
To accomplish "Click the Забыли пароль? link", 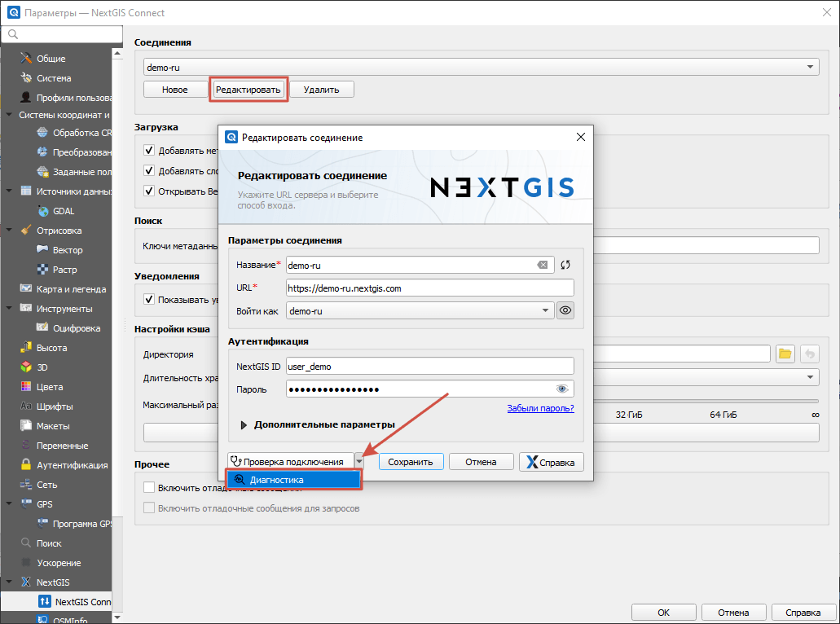I will 540,408.
